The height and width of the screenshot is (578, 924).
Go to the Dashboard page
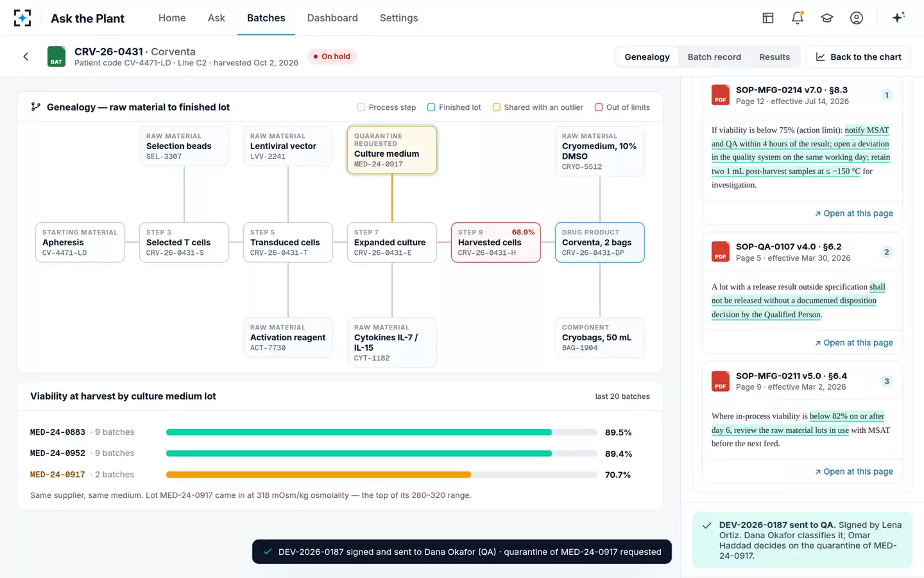(x=332, y=18)
